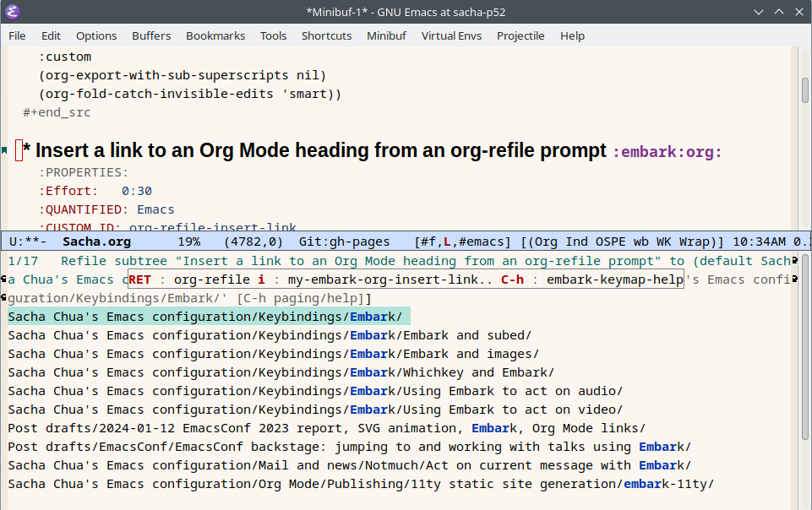Select candidate 'Embark/Embark and subed/'
Screen dimensions: 812x510
point(270,335)
